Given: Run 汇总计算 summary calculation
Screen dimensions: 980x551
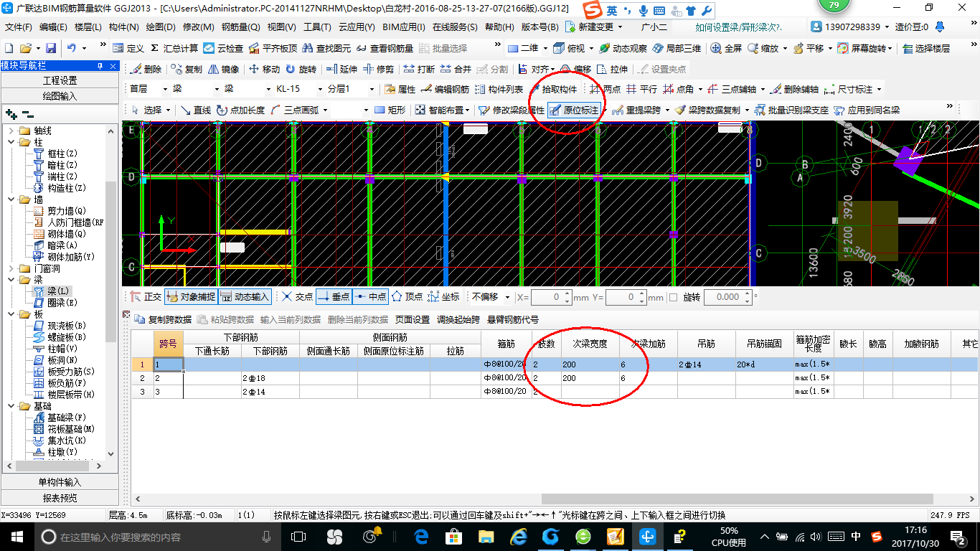Looking at the screenshot, I should pyautogui.click(x=174, y=48).
